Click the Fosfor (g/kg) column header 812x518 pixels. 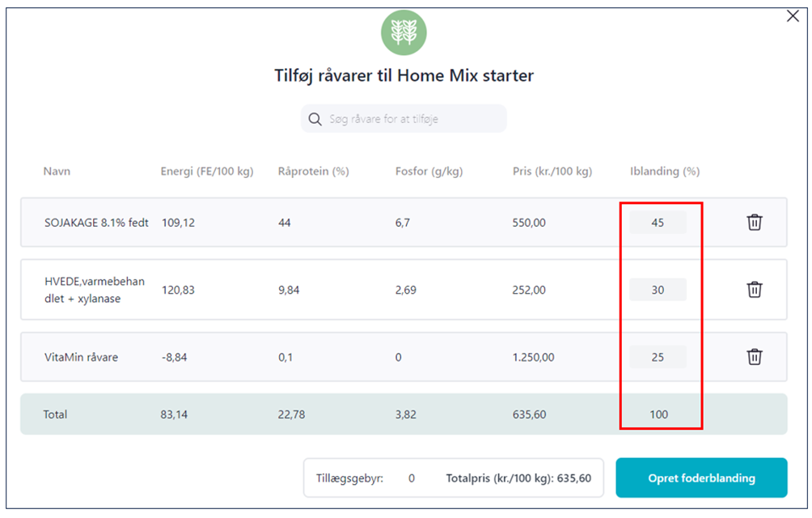(429, 172)
